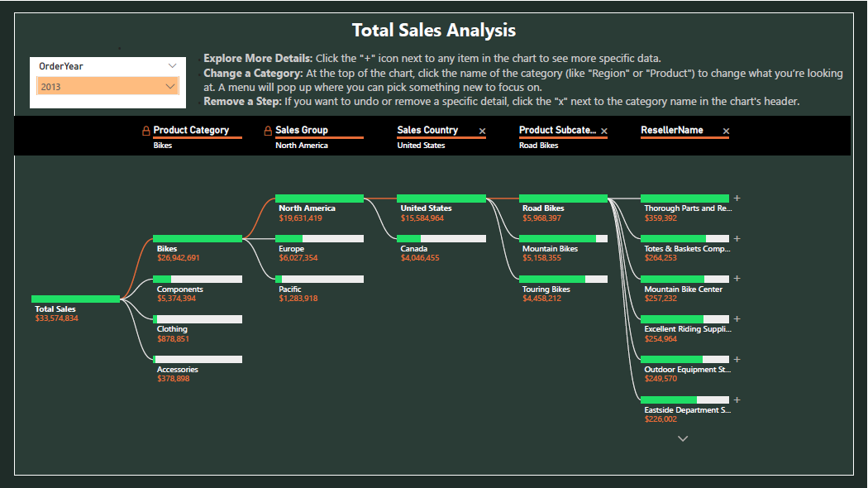
Task: Click the $33,574,834 total sales value
Action: (x=56, y=318)
